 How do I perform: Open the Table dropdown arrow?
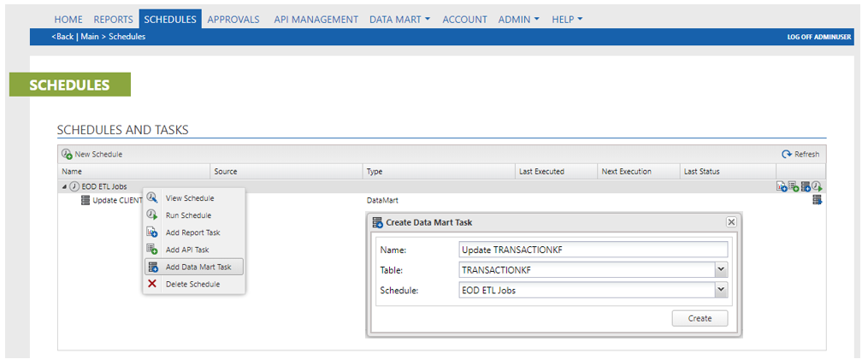720,270
